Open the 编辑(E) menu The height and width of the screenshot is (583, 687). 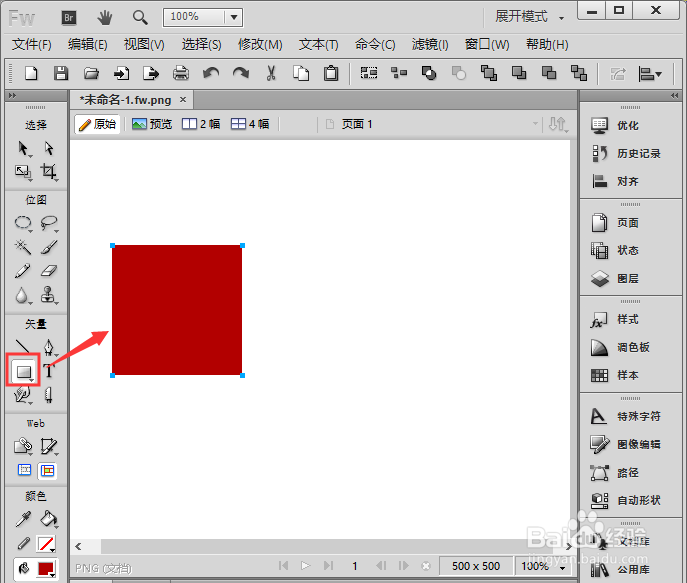tap(87, 44)
